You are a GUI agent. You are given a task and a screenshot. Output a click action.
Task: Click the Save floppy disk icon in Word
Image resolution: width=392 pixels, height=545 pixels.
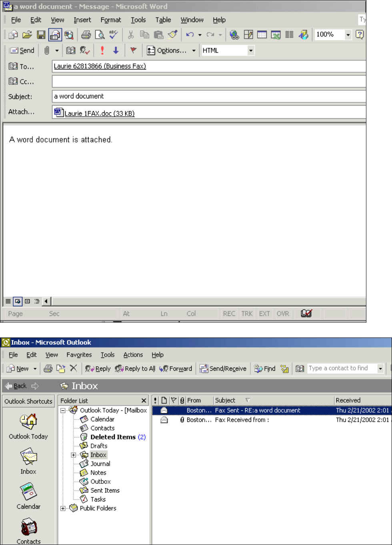(x=41, y=35)
